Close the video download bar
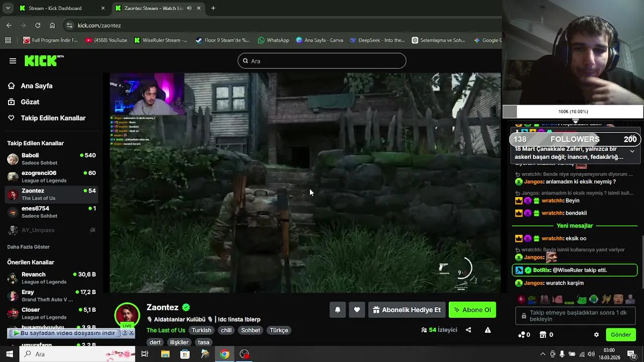644x362 pixels. click(131, 333)
